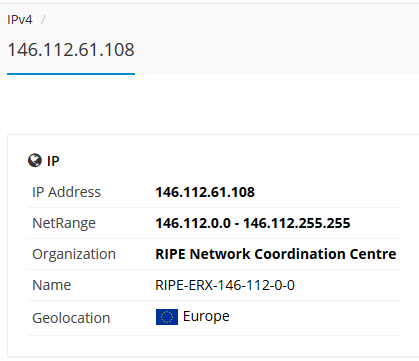Click the word Centre in the organization name
Screen dimensions: 419x361
tap(373, 254)
